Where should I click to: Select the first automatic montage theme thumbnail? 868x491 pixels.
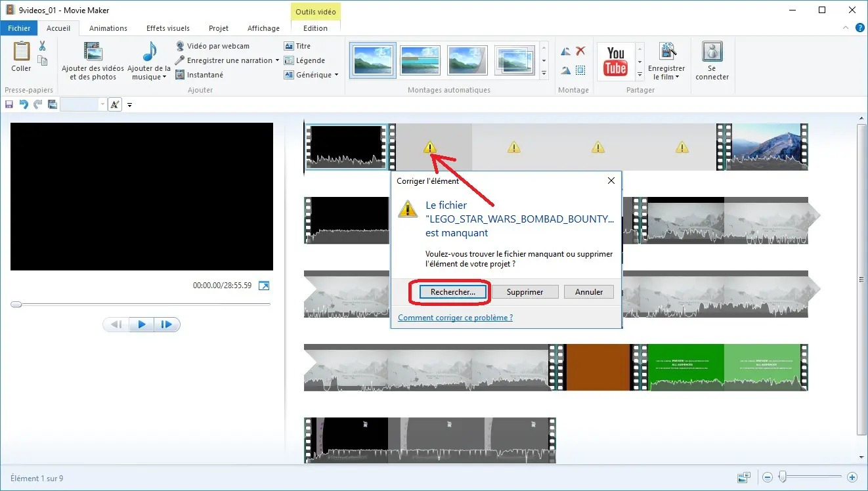(x=373, y=60)
